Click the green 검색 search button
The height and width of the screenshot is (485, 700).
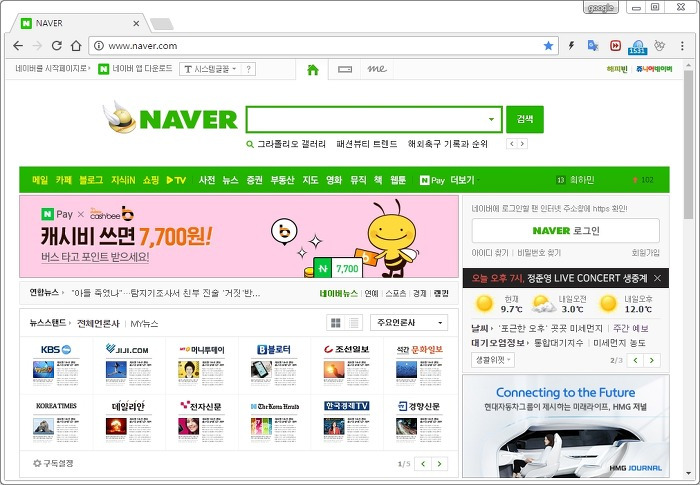click(x=525, y=119)
